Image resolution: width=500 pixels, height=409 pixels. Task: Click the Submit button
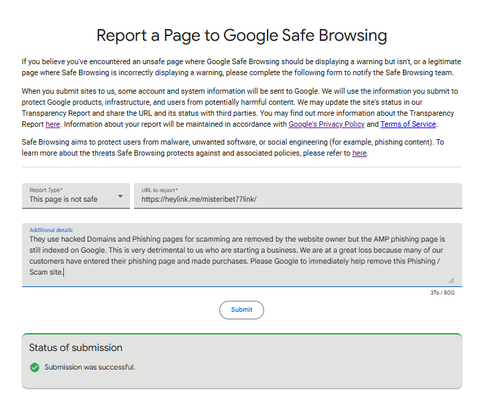pos(242,310)
